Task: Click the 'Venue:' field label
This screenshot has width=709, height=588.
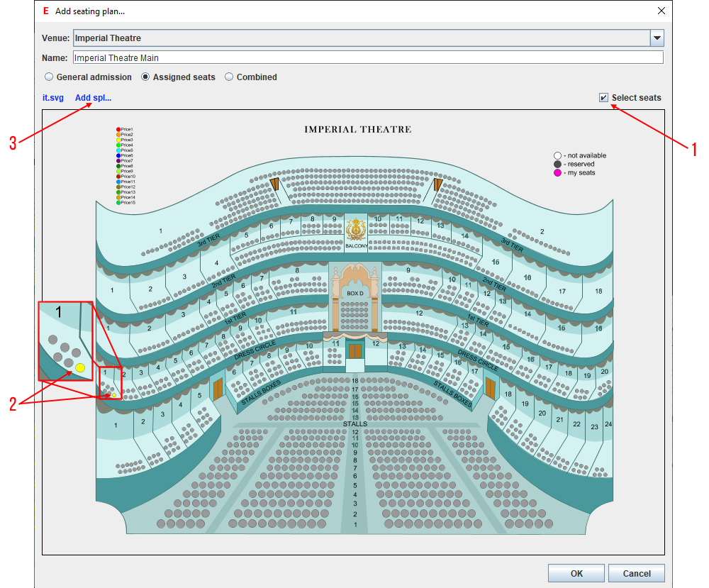Action: [55, 38]
